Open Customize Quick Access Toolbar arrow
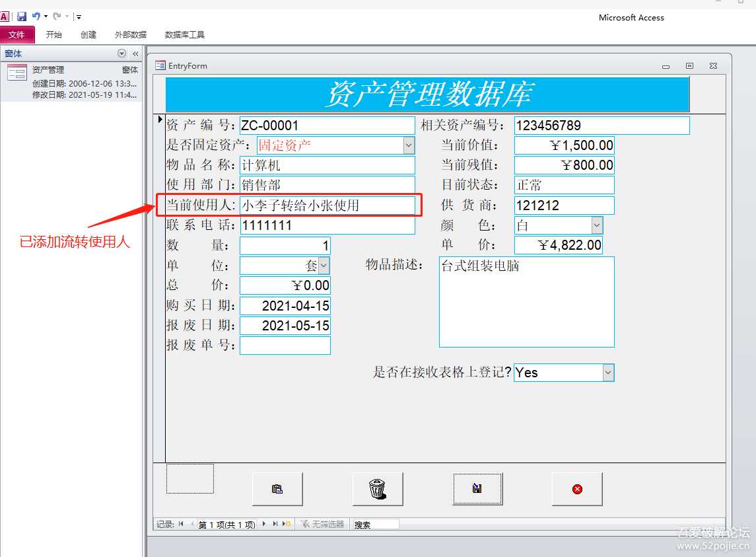Screen dimensions: 756x557 pyautogui.click(x=79, y=17)
